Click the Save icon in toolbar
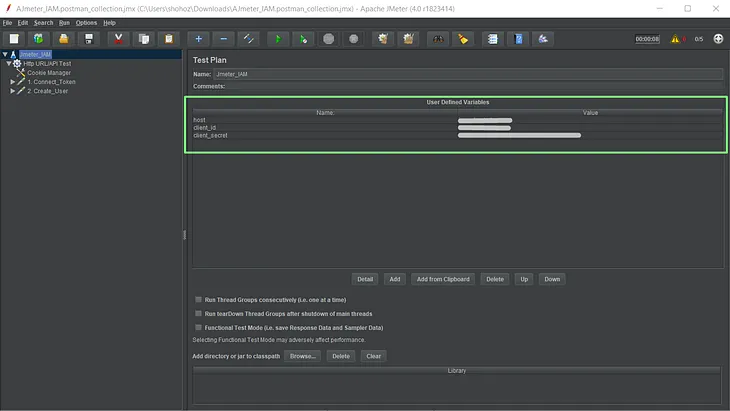 [x=89, y=39]
